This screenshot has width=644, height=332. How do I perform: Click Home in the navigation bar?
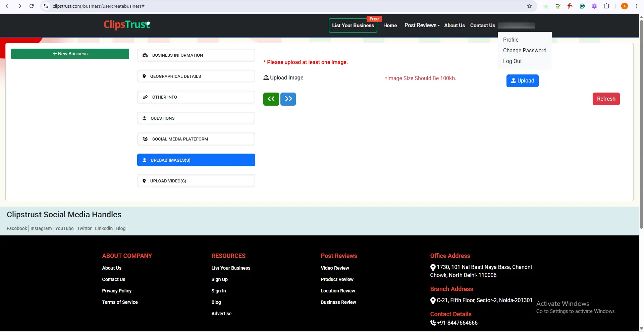[390, 25]
